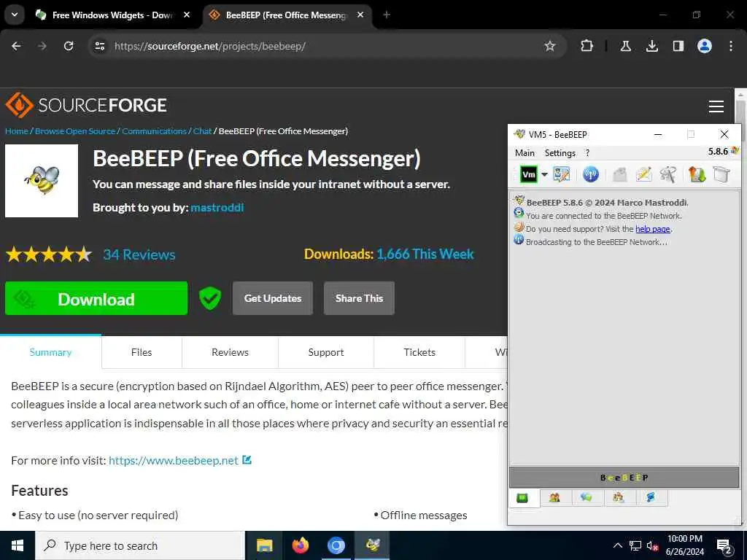Open the Settings menu in BeeBEEP
This screenshot has height=560, width=747.
[560, 153]
